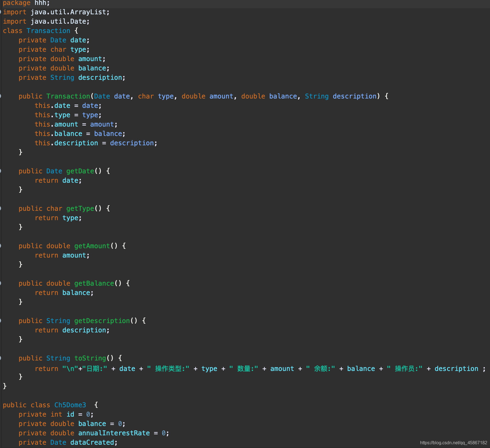
Task: Click the 'return balance;' statement
Action: pyautogui.click(x=64, y=293)
